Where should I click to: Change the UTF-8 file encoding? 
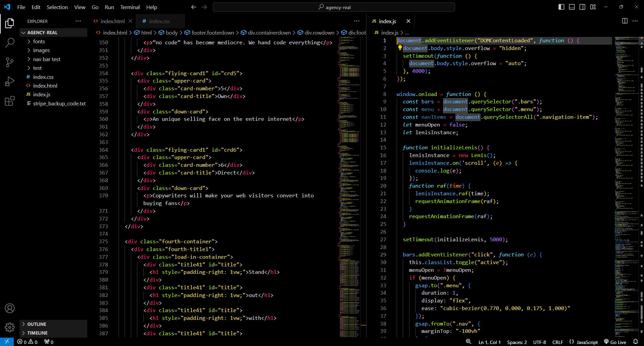coord(540,342)
